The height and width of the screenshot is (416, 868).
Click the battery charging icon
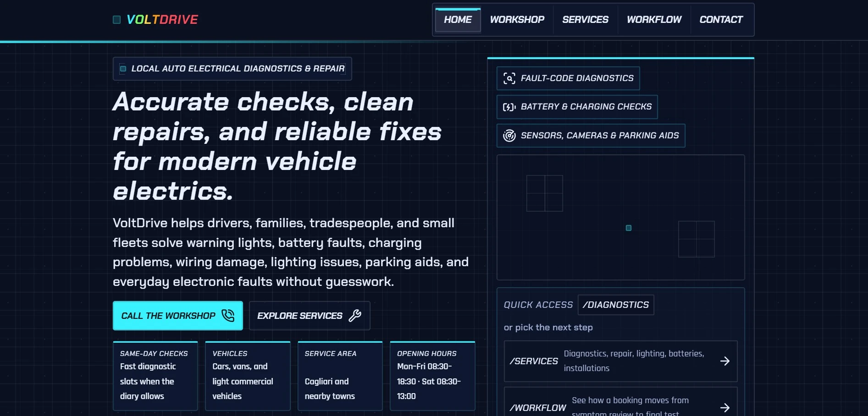coord(509,107)
